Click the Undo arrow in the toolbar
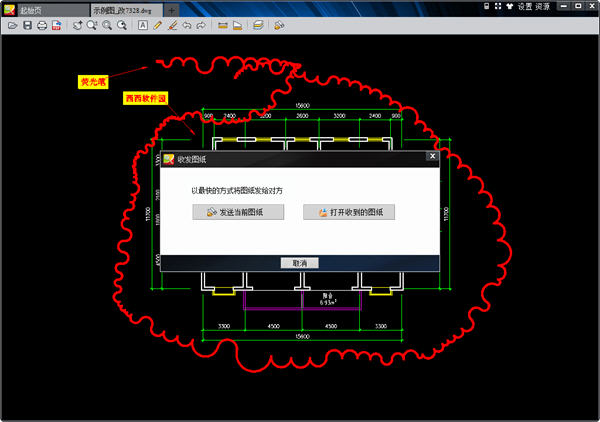The image size is (600, 422). (x=187, y=25)
